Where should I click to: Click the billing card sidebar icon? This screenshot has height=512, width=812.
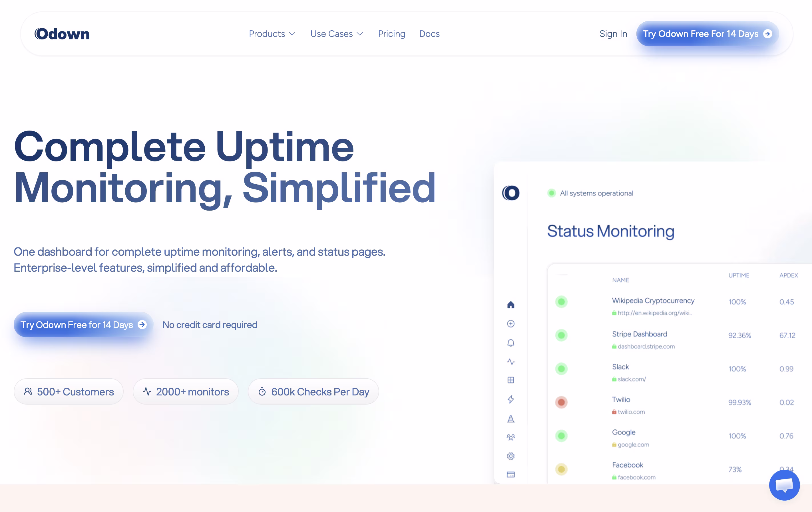tap(511, 475)
